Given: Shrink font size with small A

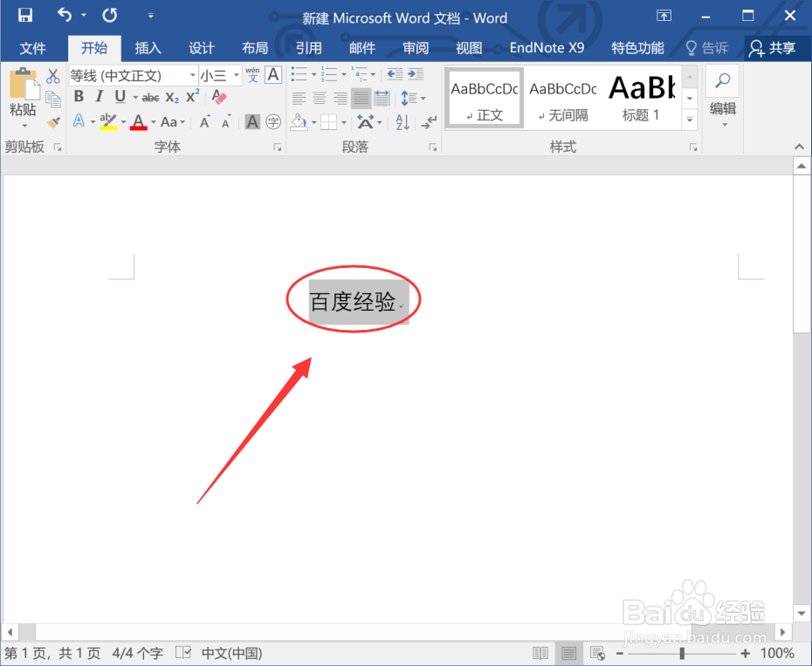Looking at the screenshot, I should point(226,122).
